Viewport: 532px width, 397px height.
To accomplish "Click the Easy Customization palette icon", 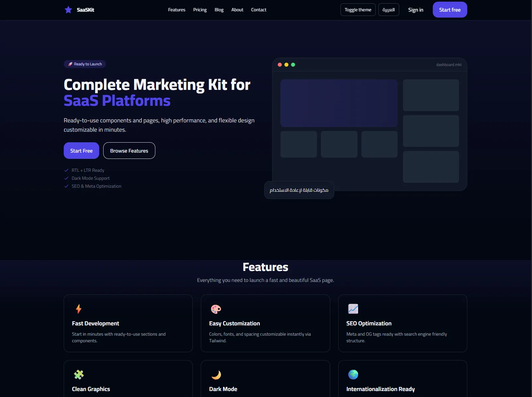I will click(x=215, y=309).
